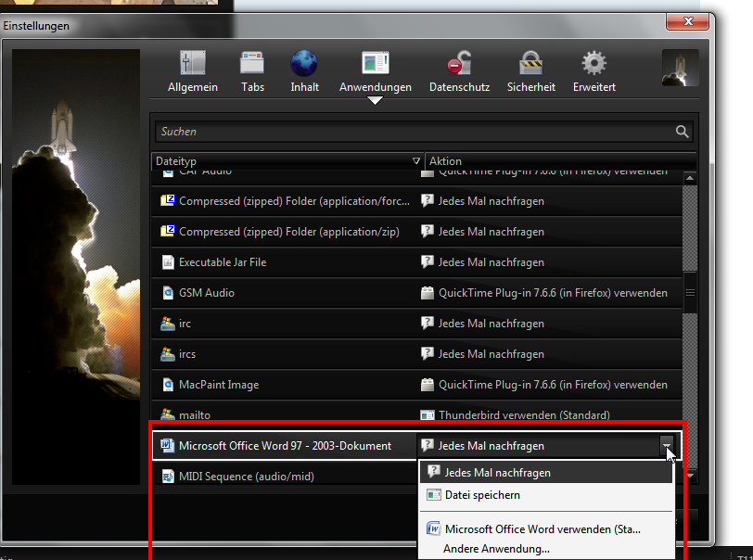The height and width of the screenshot is (560, 753).
Task: Click action cell for application/zip folder
Action: (x=550, y=232)
